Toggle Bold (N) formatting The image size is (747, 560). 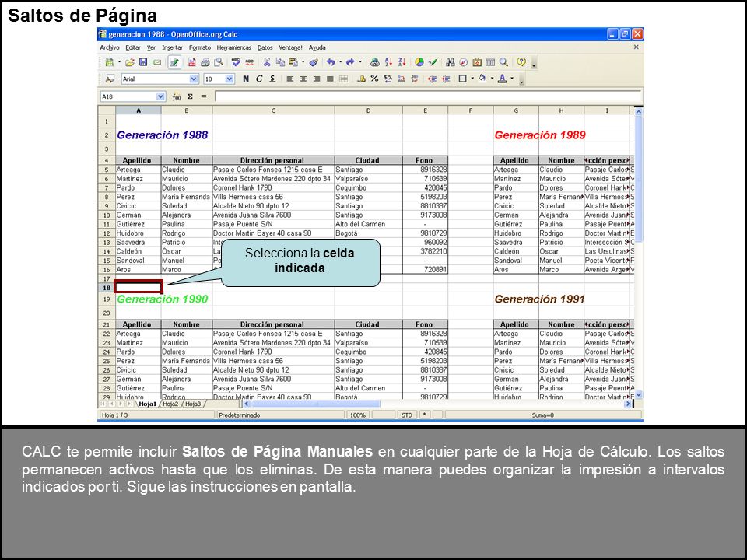pos(246,79)
